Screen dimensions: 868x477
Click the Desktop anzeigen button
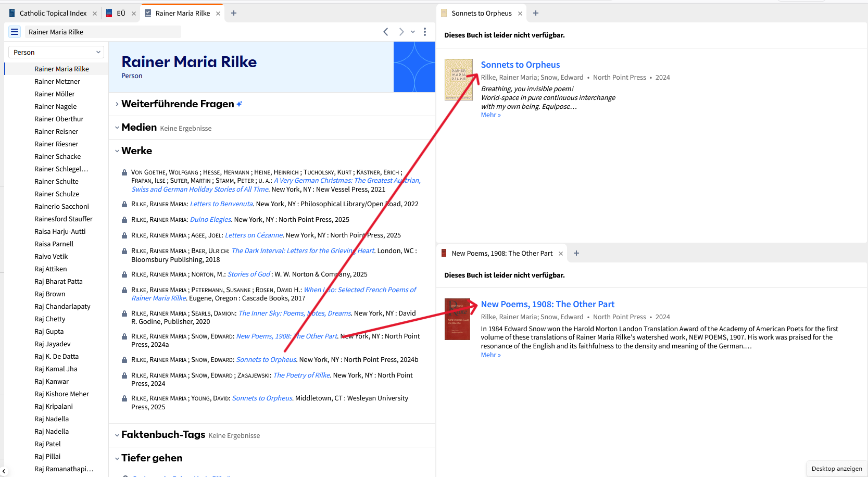[836, 469]
